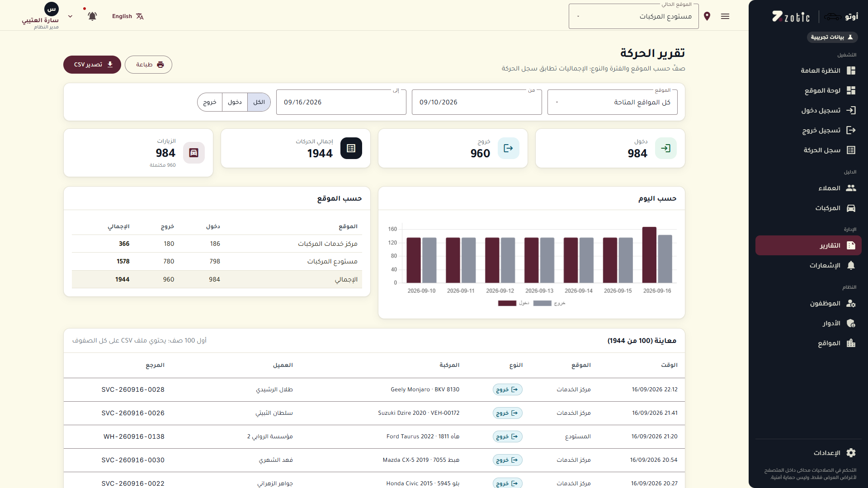Image resolution: width=868 pixels, height=488 pixels.
Task: Open الموقع الحالي مستودع المركبات dropdown
Action: 633,16
